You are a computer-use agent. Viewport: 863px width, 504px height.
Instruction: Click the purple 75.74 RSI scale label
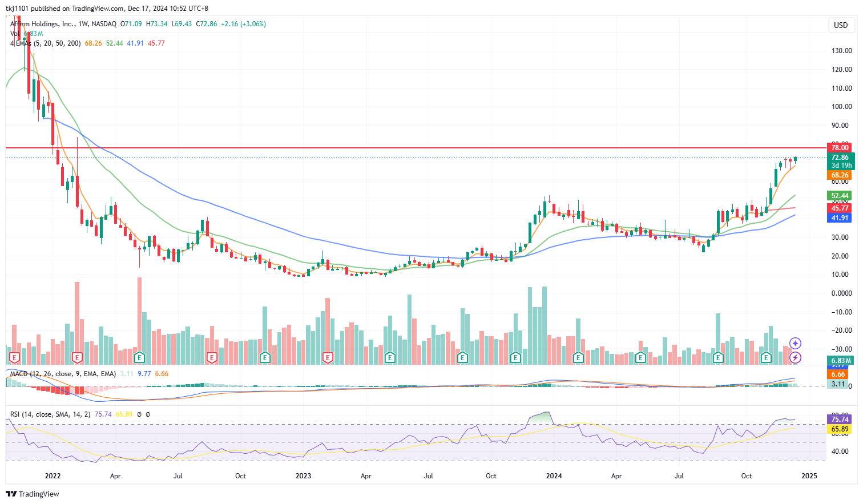(839, 420)
